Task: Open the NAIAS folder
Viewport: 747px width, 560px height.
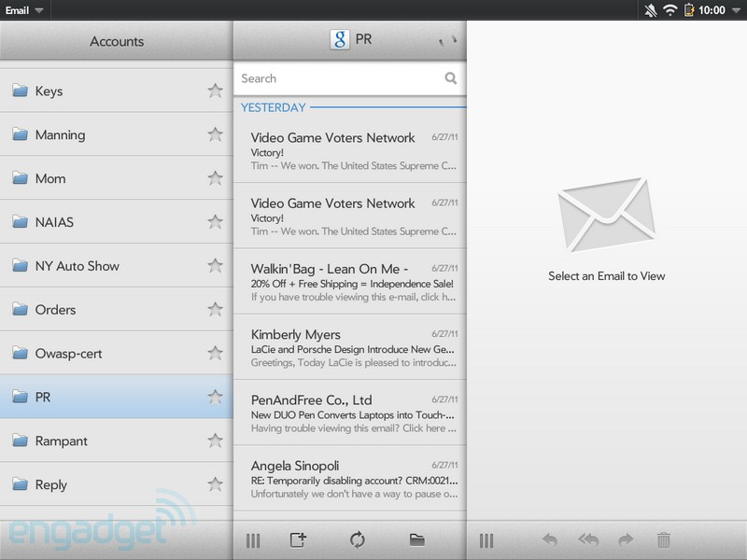Action: coord(116,222)
